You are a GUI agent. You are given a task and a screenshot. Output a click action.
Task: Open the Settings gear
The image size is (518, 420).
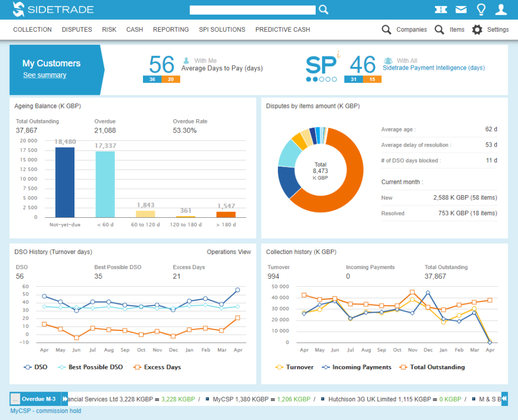click(x=489, y=30)
